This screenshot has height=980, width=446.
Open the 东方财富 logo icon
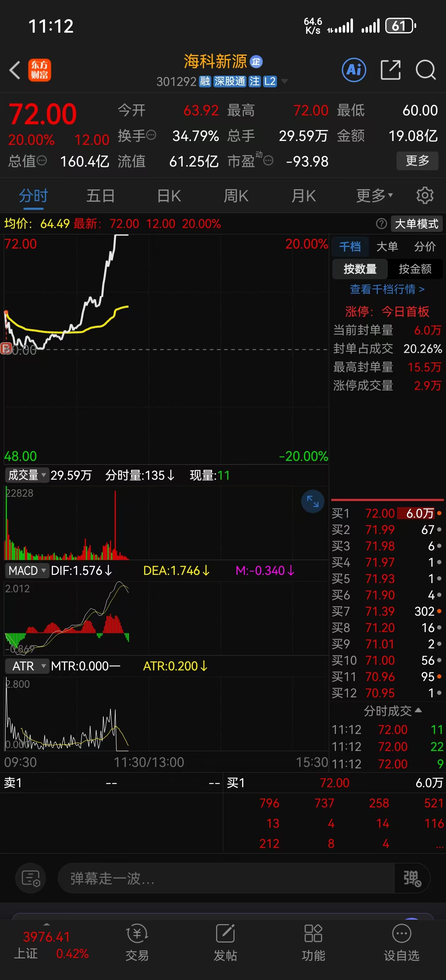(x=39, y=70)
